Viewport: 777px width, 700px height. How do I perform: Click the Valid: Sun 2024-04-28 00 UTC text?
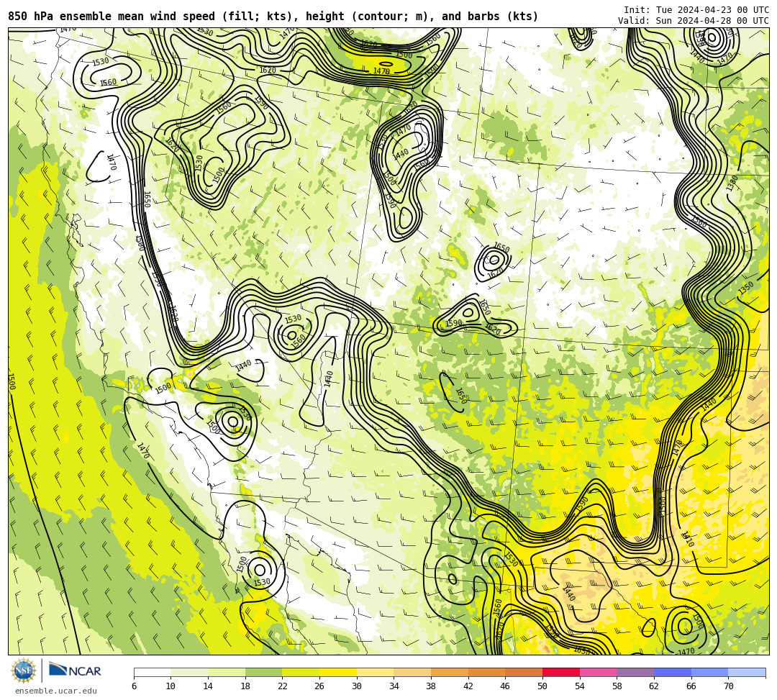[694, 20]
